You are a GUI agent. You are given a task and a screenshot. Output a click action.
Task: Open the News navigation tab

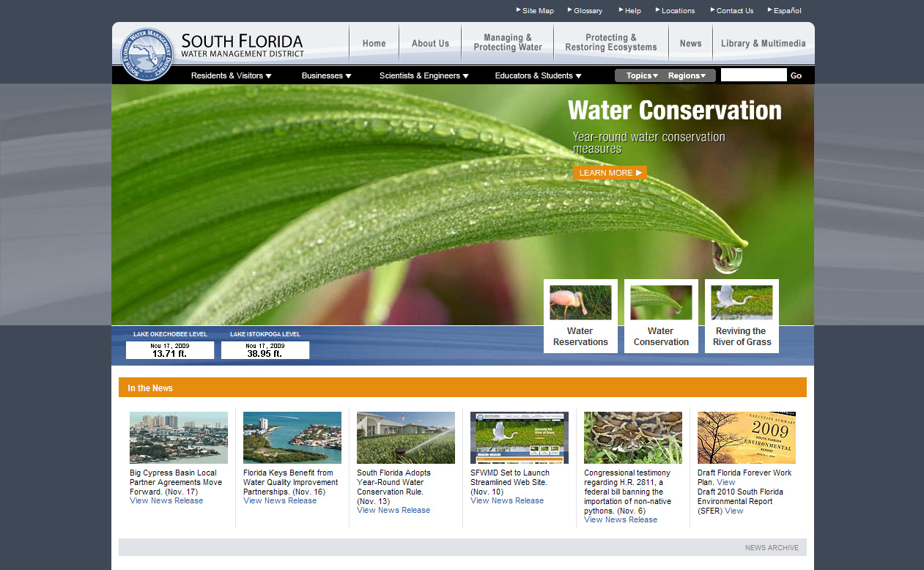(690, 43)
